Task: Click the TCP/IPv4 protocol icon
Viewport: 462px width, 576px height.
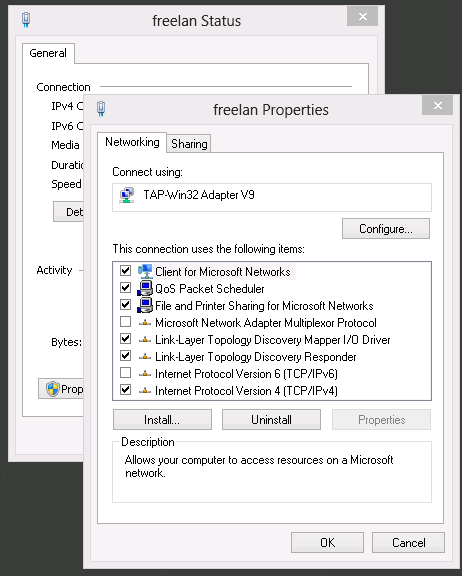Action: 145,390
